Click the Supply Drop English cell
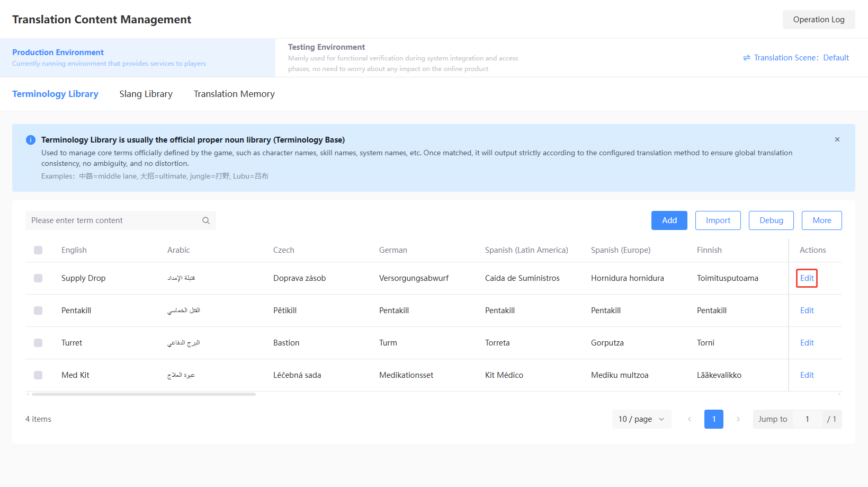Screen dimensions: 868x487 tap(83, 278)
